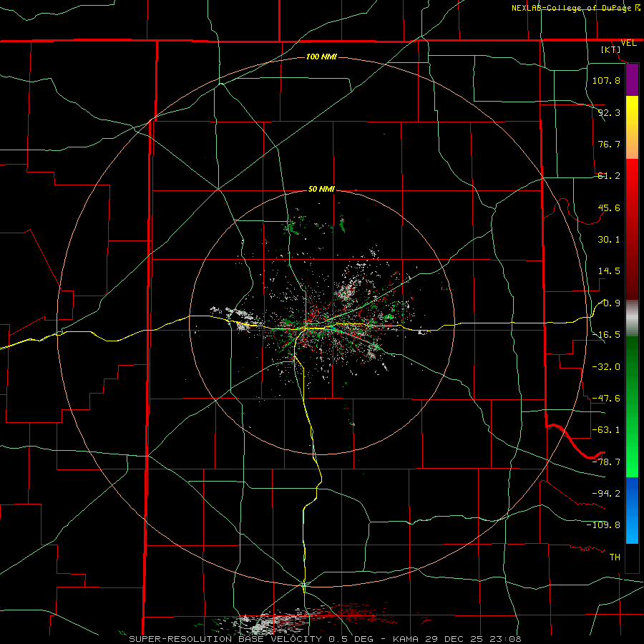Screen dimensions: 644x644
Task: Click the 92.3 velocity scale value
Action: (609, 112)
